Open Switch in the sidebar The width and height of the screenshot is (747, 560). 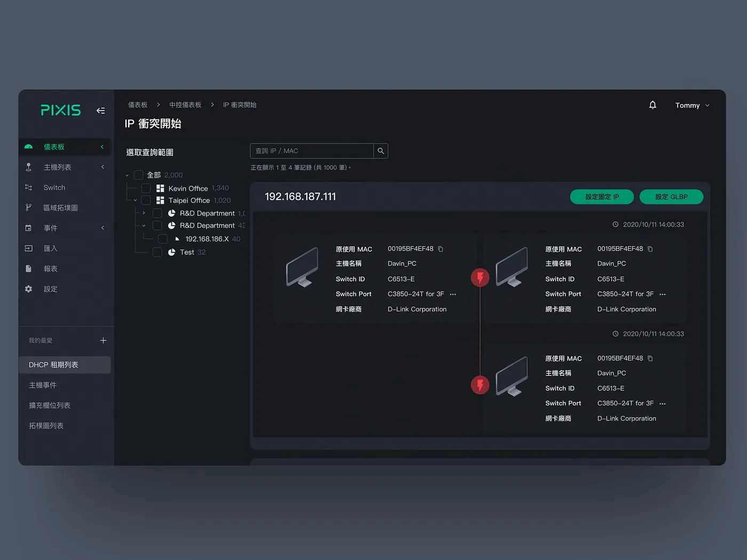[54, 188]
